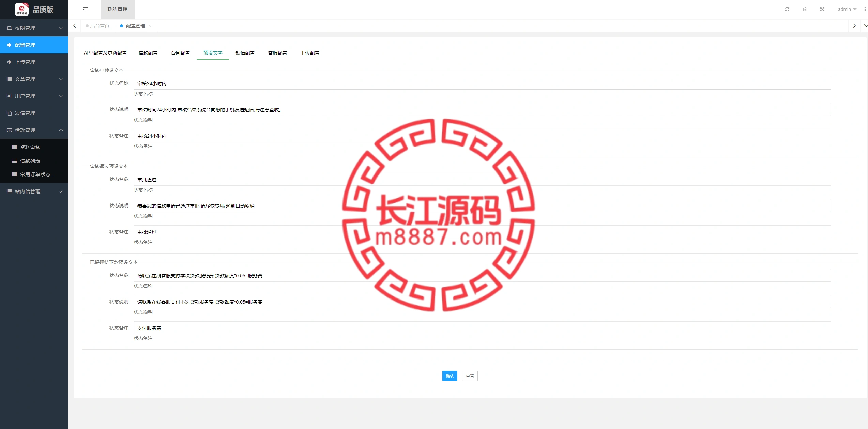Open 借款列表 in sidebar

click(34, 161)
